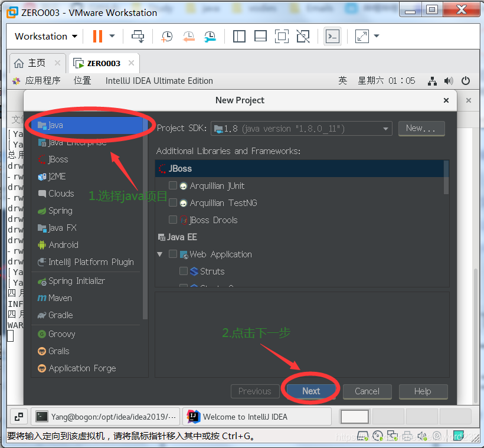Click the New... SDK button

421,129
